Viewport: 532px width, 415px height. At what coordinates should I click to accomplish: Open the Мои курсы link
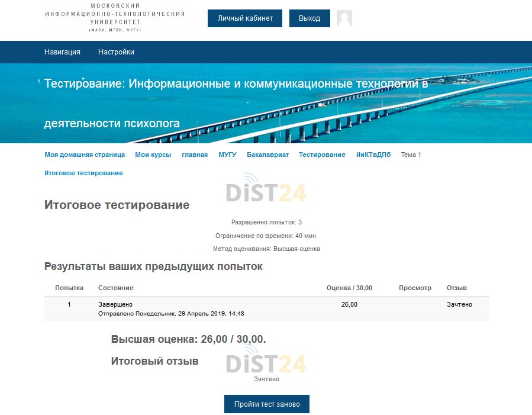(153, 155)
